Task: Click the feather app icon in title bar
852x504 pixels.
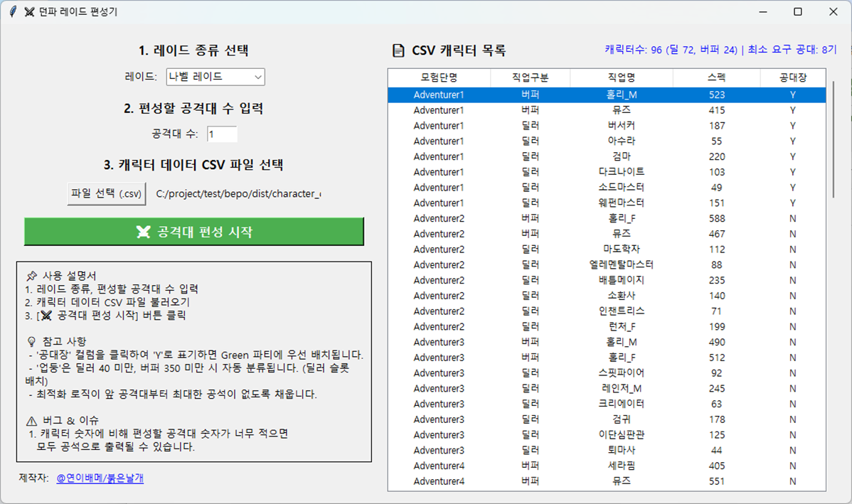Action: tap(12, 11)
